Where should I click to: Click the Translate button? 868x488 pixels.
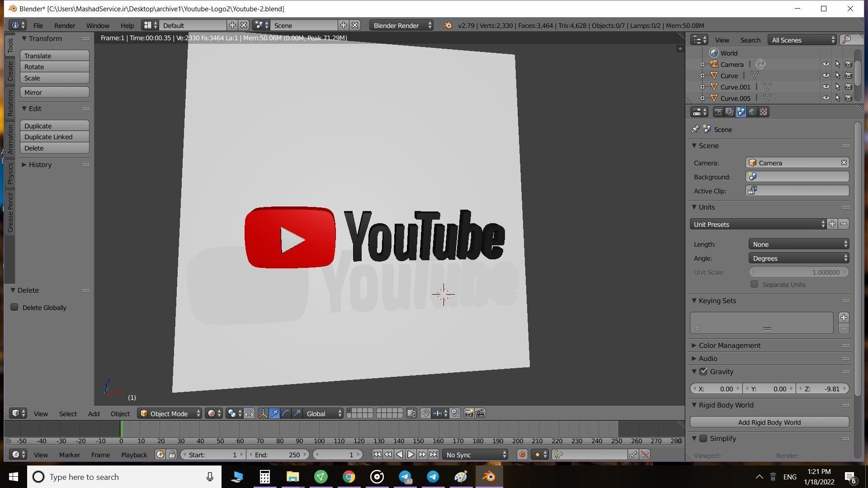55,56
